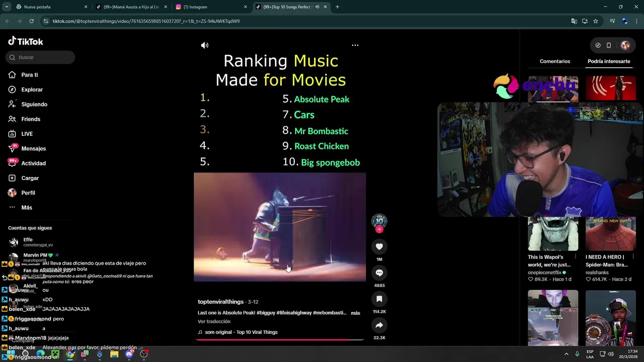Open the Chrome three-dot menu
The width and height of the screenshot is (644, 362).
[x=636, y=21]
